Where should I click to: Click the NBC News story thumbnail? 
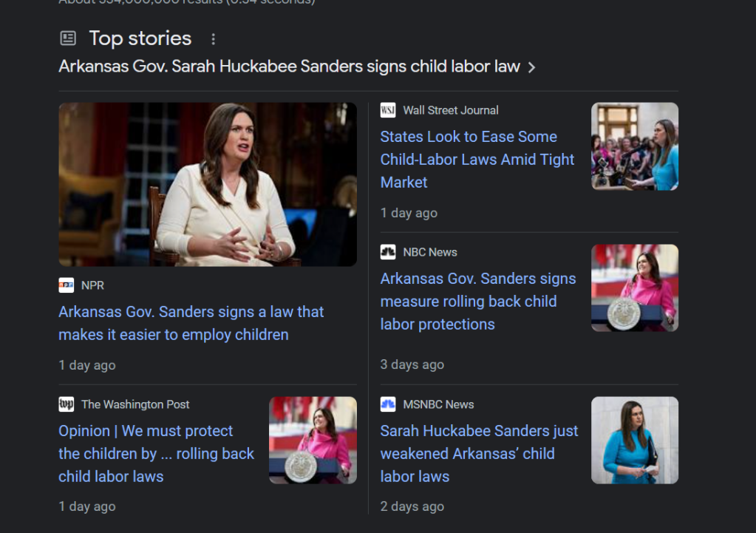(x=634, y=288)
